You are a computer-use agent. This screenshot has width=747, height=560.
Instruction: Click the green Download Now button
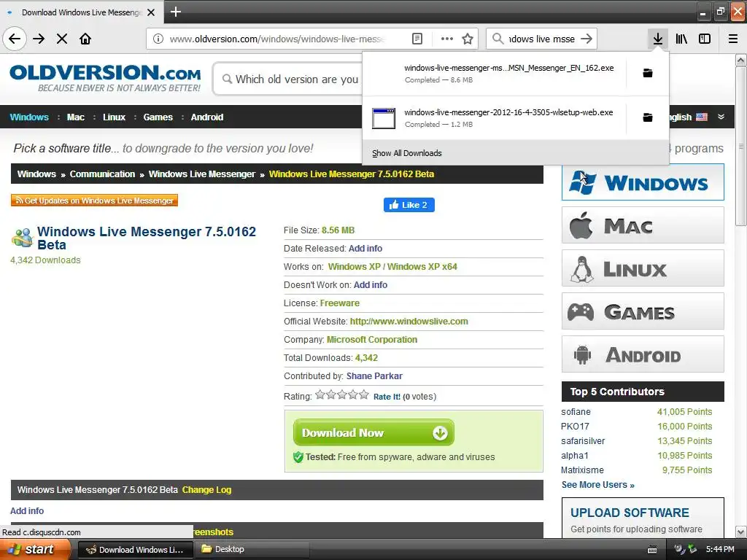(373, 433)
